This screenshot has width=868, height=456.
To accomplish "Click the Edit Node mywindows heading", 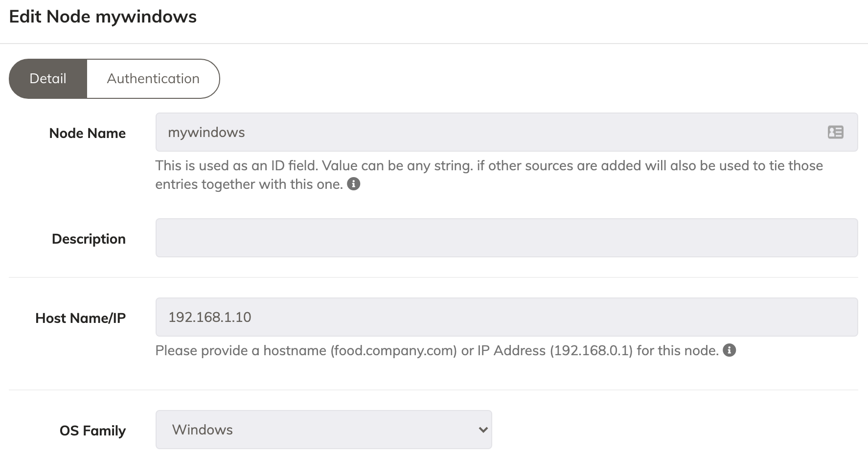I will [103, 17].
